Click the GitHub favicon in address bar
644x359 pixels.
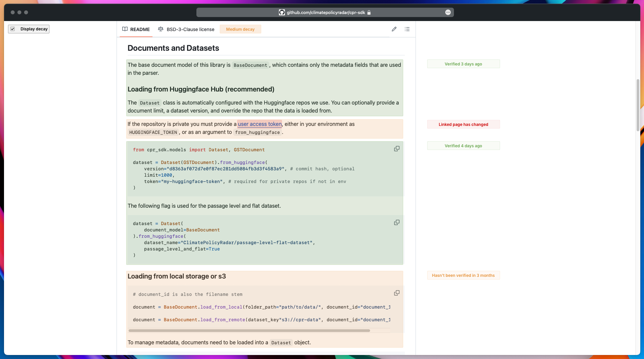pyautogui.click(x=282, y=12)
